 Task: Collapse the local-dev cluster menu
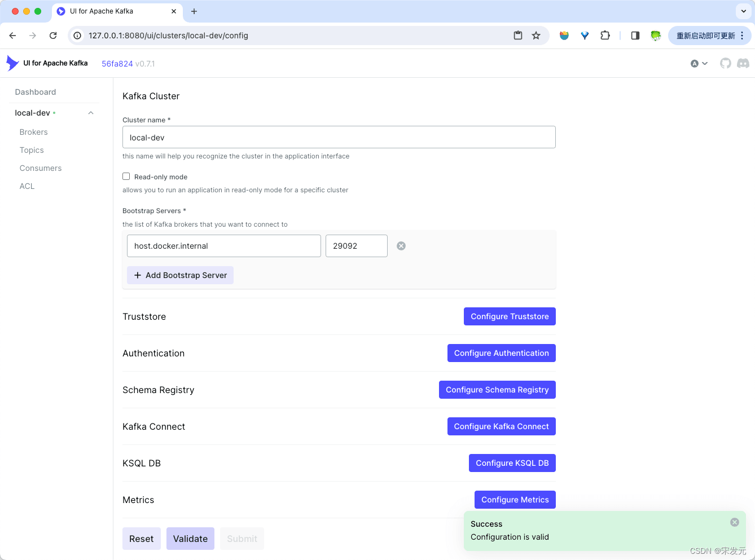[91, 113]
